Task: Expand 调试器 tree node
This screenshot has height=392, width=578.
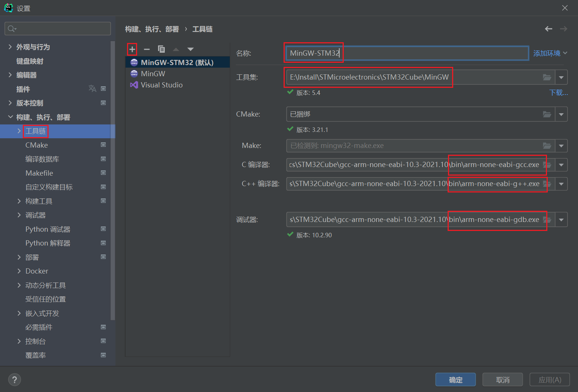Action: 19,215
